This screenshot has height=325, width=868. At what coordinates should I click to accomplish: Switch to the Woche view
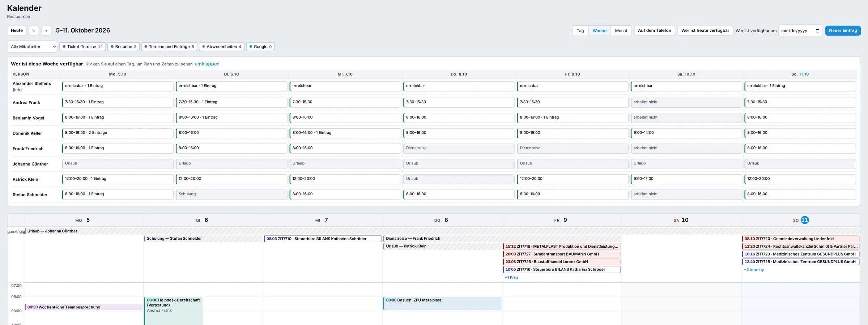coord(599,31)
